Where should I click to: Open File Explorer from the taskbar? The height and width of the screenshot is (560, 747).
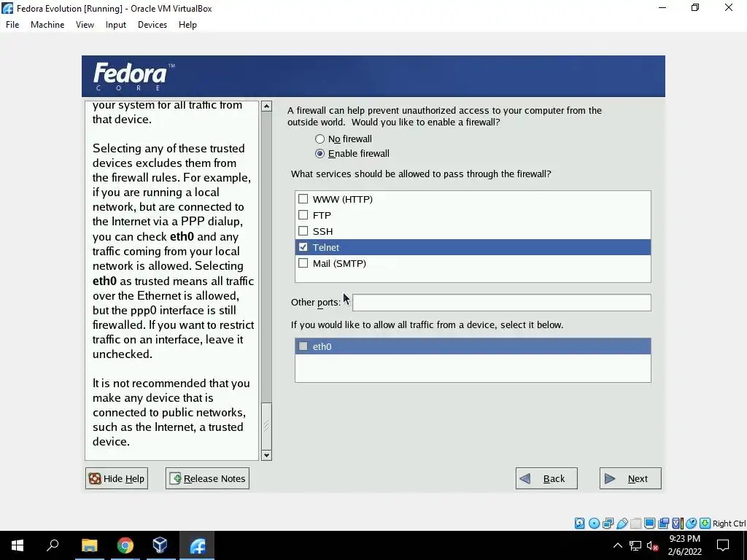89,545
